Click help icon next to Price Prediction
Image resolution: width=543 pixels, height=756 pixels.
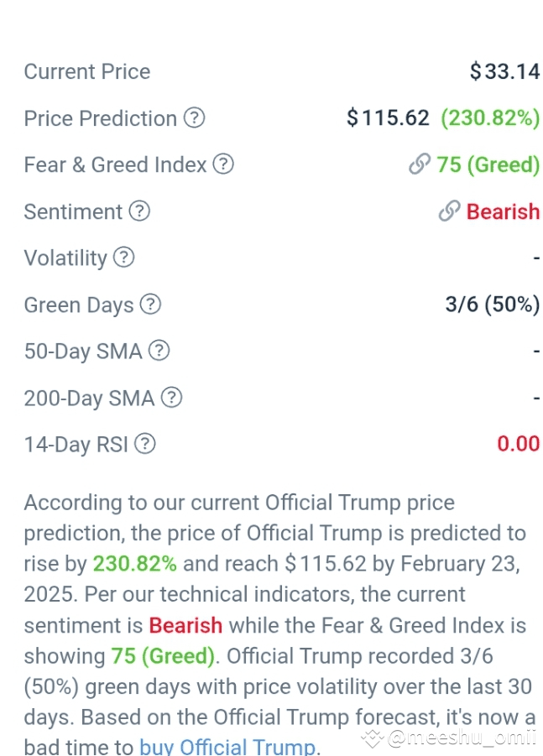pos(195,117)
